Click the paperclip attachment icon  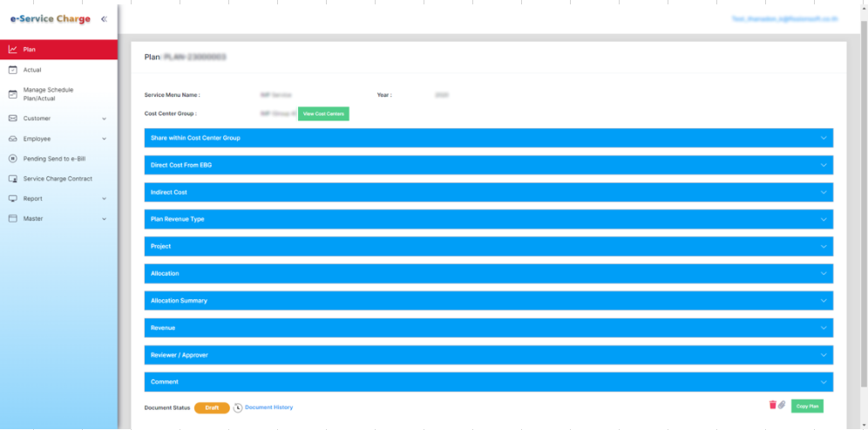point(782,405)
